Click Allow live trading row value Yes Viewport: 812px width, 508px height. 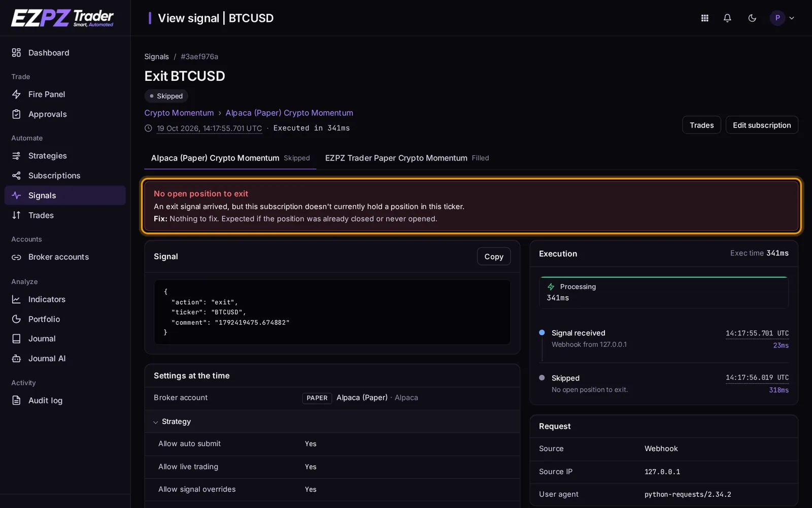pyautogui.click(x=311, y=467)
